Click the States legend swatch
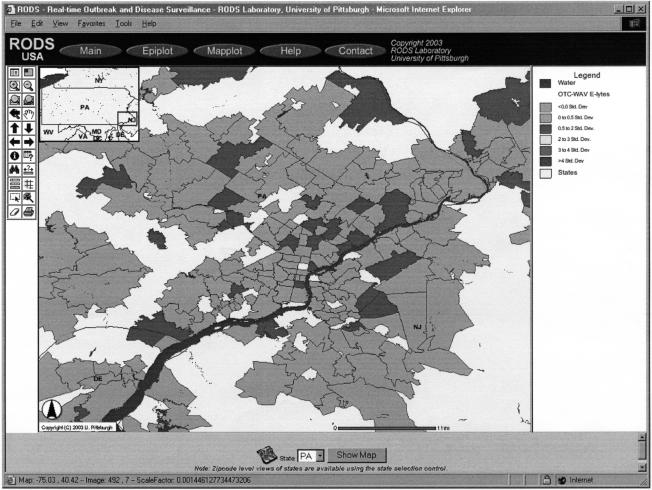Screen dimensions: 652x490 click(x=546, y=173)
